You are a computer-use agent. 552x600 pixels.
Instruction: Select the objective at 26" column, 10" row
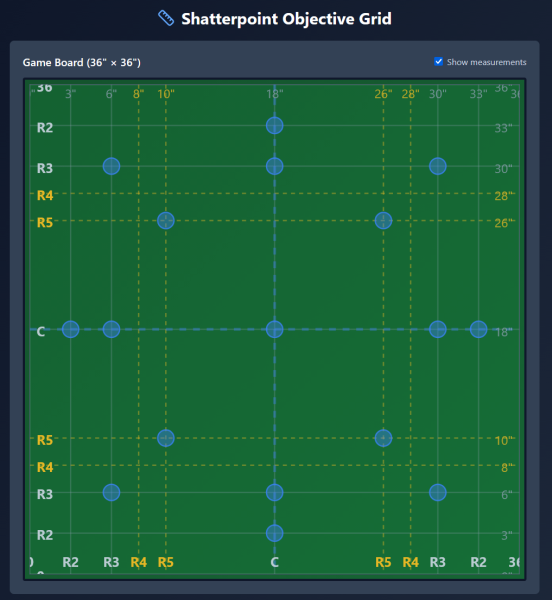click(383, 438)
